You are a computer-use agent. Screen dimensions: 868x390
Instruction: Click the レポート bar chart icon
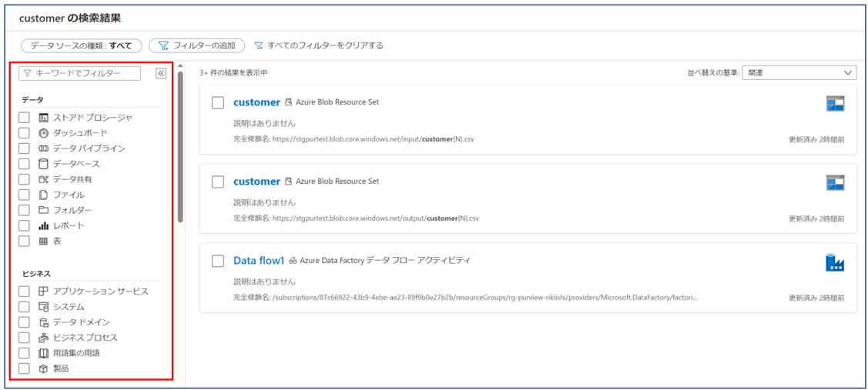click(x=44, y=225)
